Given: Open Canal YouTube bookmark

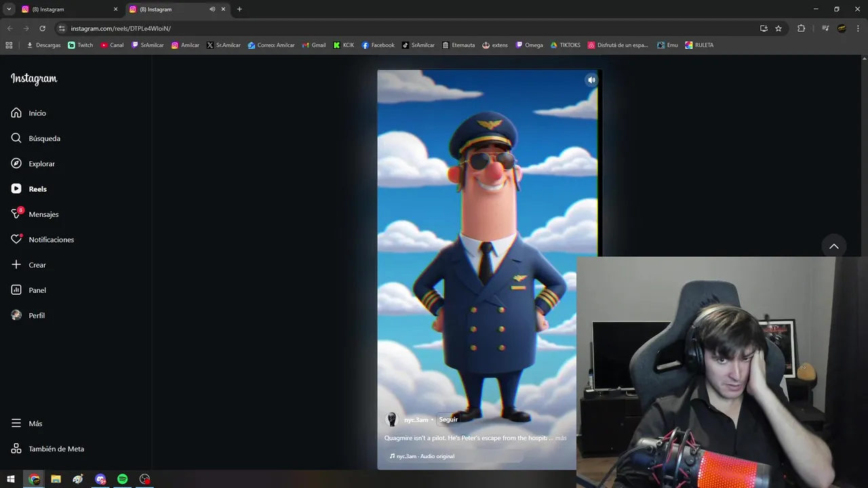Looking at the screenshot, I should click(x=113, y=45).
